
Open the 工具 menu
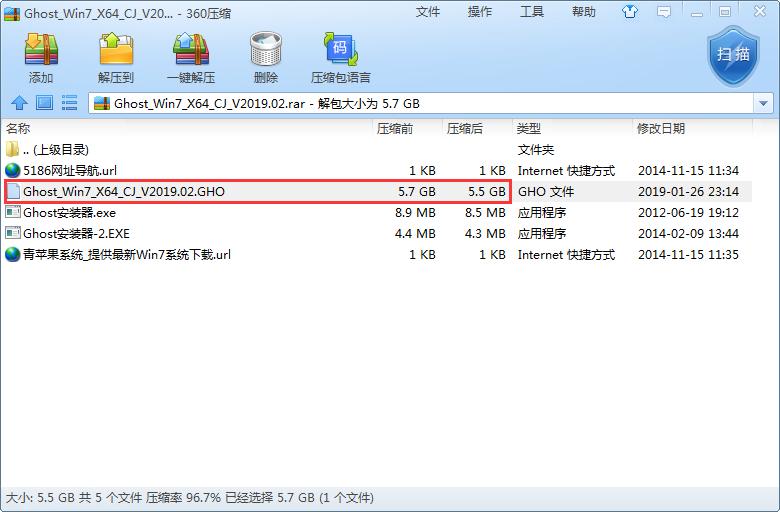coord(532,12)
